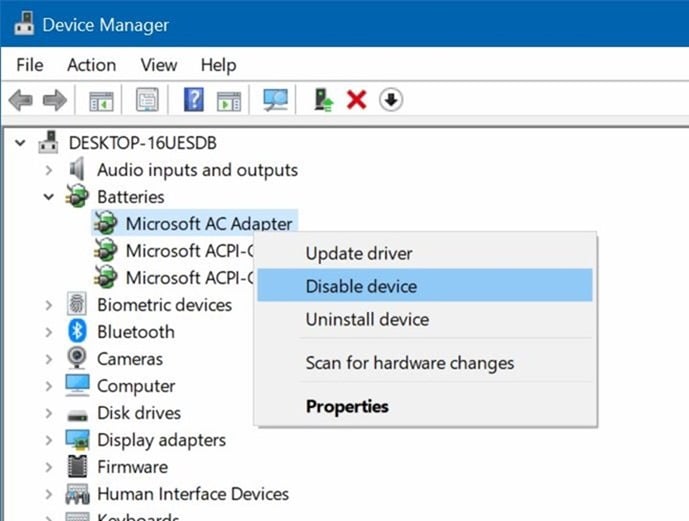This screenshot has width=689, height=521.
Task: Expand the Cameras category
Action: tap(49, 359)
